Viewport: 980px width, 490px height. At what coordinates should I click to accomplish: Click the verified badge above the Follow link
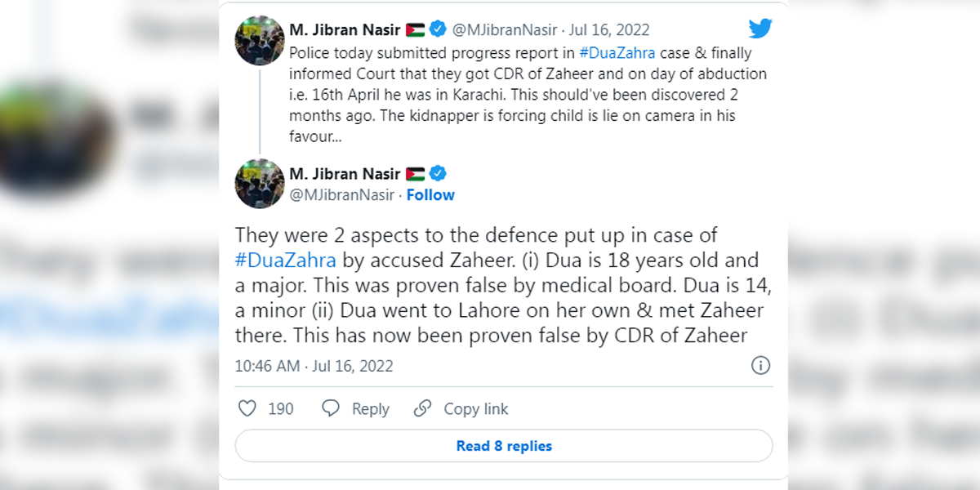(439, 173)
